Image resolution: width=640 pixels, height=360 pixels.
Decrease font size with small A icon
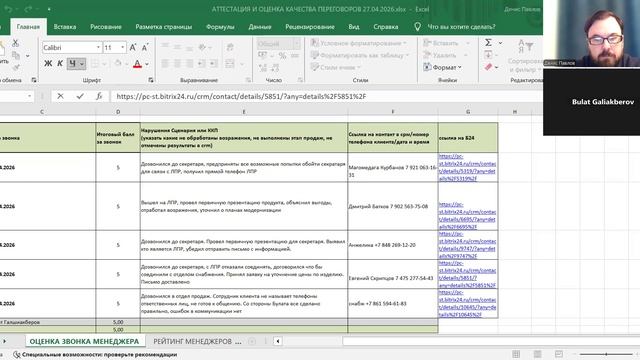[x=145, y=48]
